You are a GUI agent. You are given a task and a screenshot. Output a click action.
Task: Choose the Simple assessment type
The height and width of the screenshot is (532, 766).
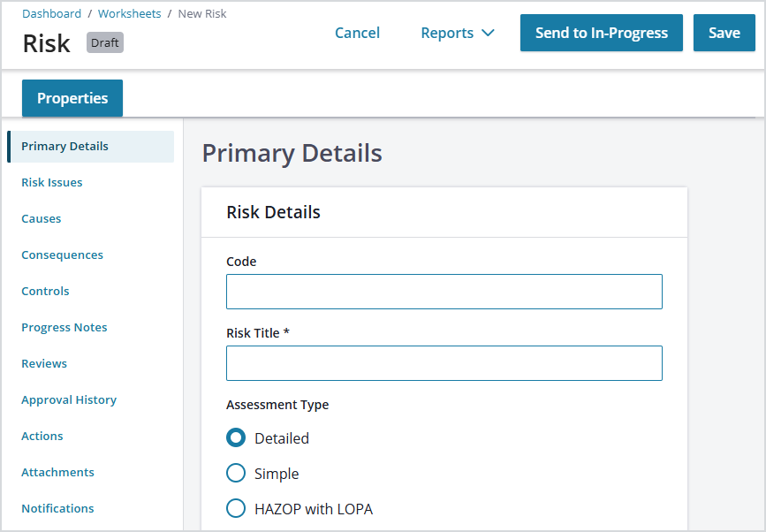pos(236,473)
